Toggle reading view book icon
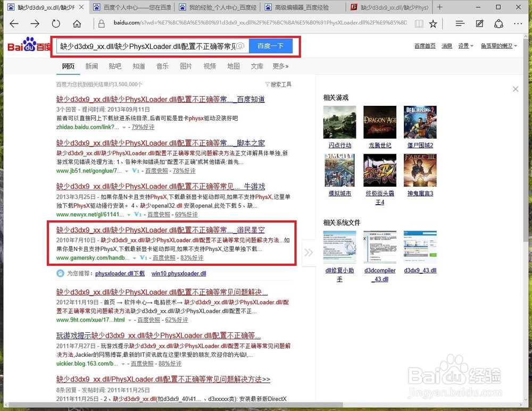532x411 pixels. (x=419, y=24)
